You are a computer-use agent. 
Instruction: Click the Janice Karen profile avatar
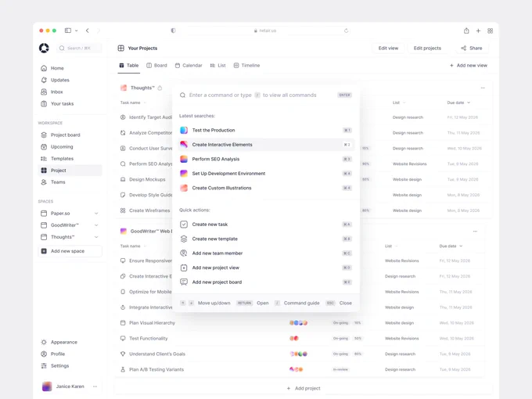pos(47,386)
